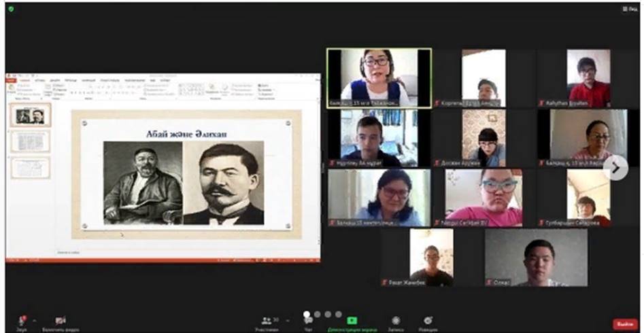Select the first slide thumbnail in PowerPoint
The height and width of the screenshot is (333, 644).
[31, 115]
